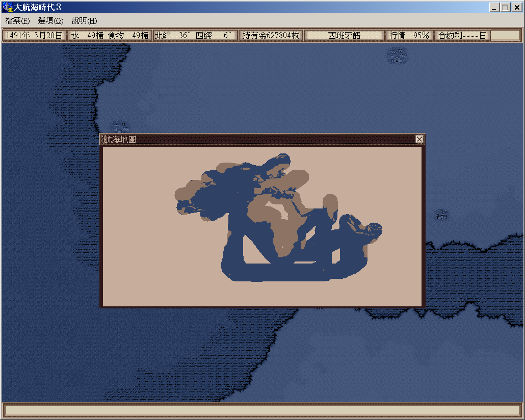Open the 說明(H) menu
This screenshot has width=525, height=420.
coord(84,21)
